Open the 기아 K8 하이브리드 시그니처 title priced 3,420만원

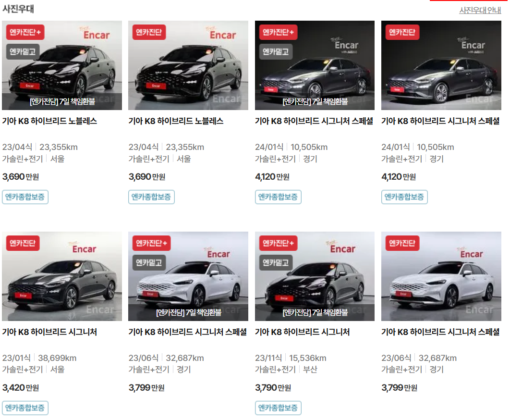coord(49,332)
